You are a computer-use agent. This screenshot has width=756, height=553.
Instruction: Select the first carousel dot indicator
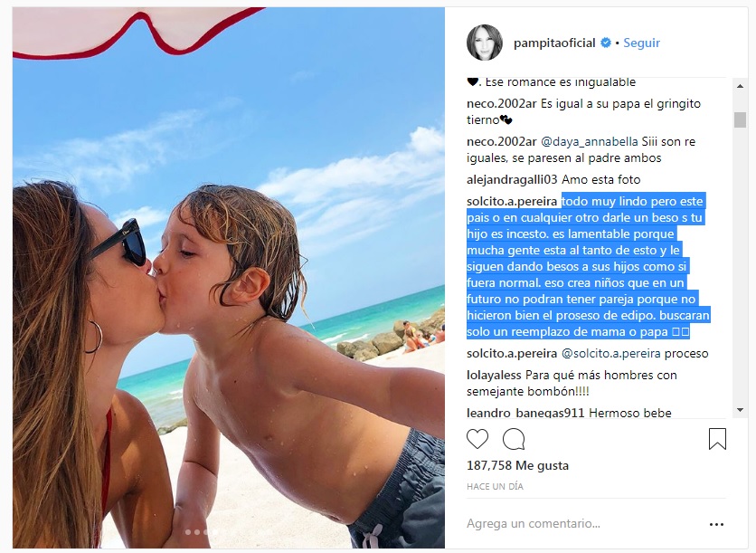[188, 532]
